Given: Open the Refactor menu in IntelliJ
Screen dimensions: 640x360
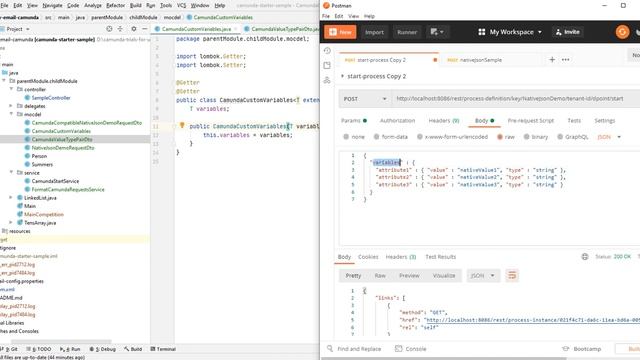Looking at the screenshot, I should click(x=116, y=5).
